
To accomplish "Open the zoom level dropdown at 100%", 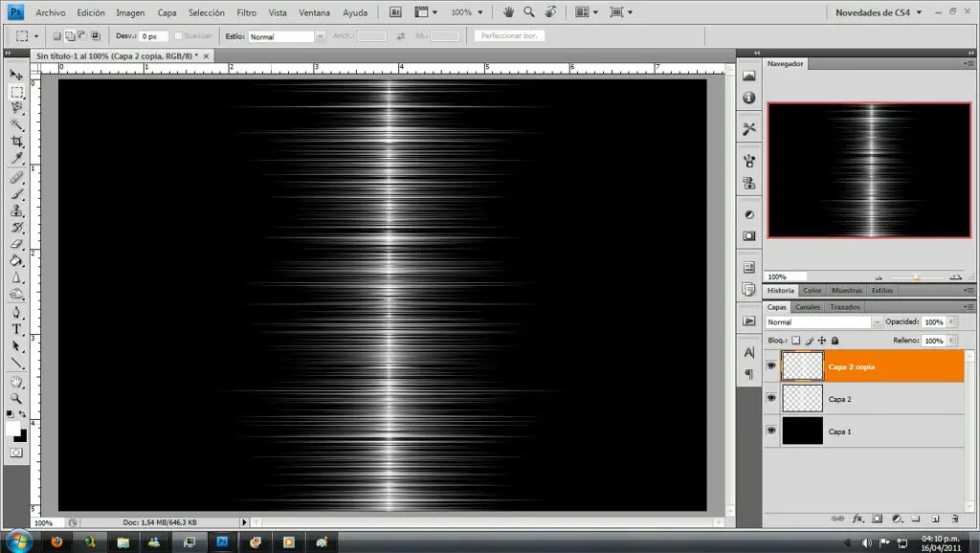I will point(480,11).
